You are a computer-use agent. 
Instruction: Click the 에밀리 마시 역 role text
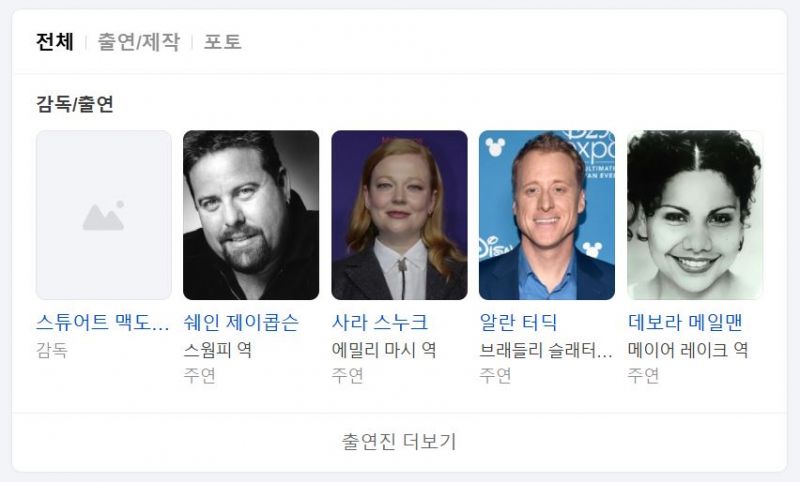pos(384,350)
